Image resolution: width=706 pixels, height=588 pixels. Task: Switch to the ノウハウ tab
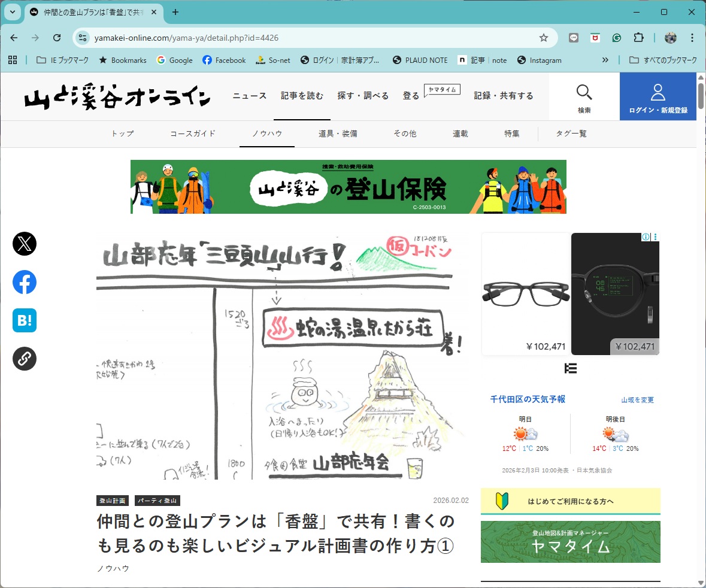click(x=266, y=134)
